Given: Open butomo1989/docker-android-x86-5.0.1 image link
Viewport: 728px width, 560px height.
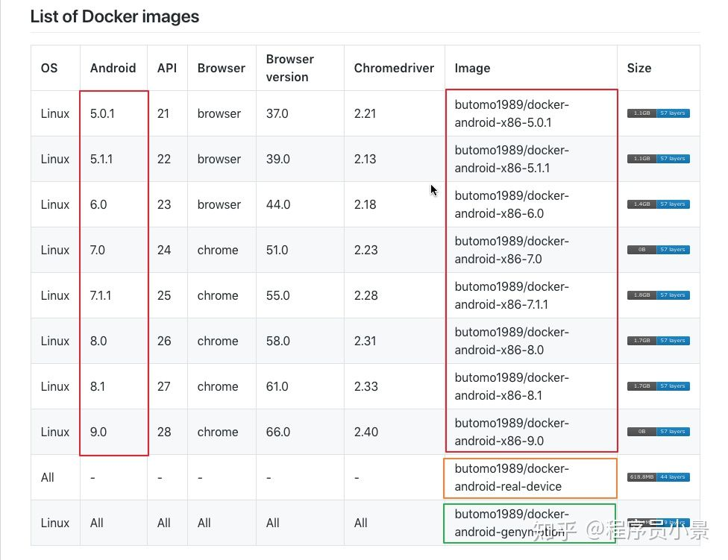Looking at the screenshot, I should coord(512,113).
